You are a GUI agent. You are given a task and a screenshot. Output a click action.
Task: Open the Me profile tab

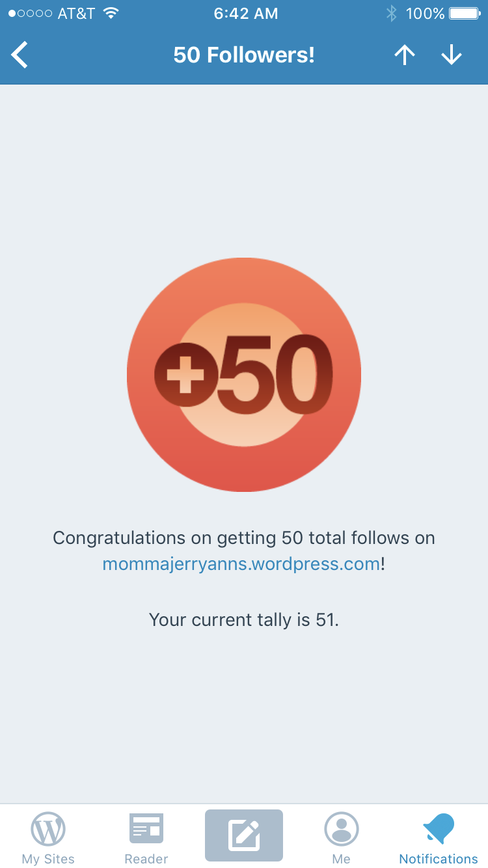pyautogui.click(x=341, y=839)
